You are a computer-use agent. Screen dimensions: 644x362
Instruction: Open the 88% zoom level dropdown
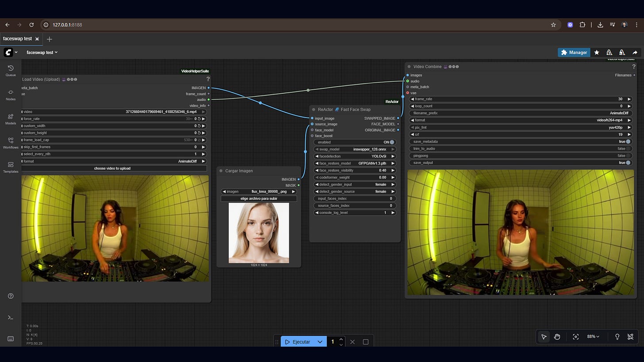pyautogui.click(x=593, y=337)
